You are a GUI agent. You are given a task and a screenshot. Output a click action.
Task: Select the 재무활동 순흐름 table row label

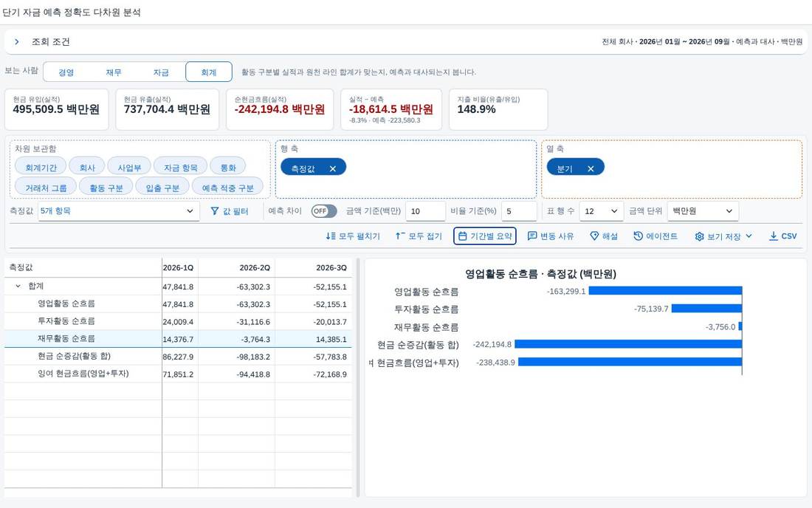[66, 339]
